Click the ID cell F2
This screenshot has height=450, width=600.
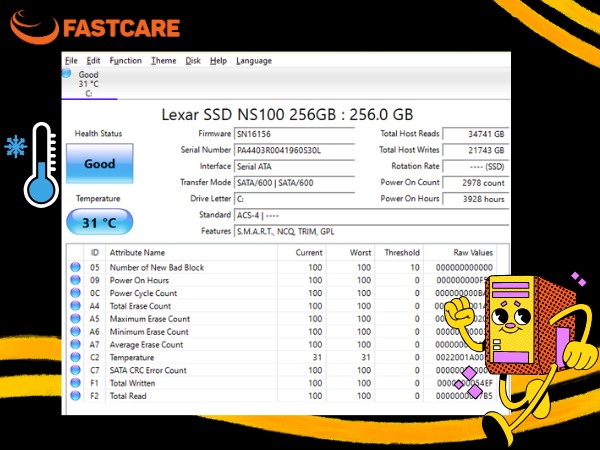tap(95, 396)
